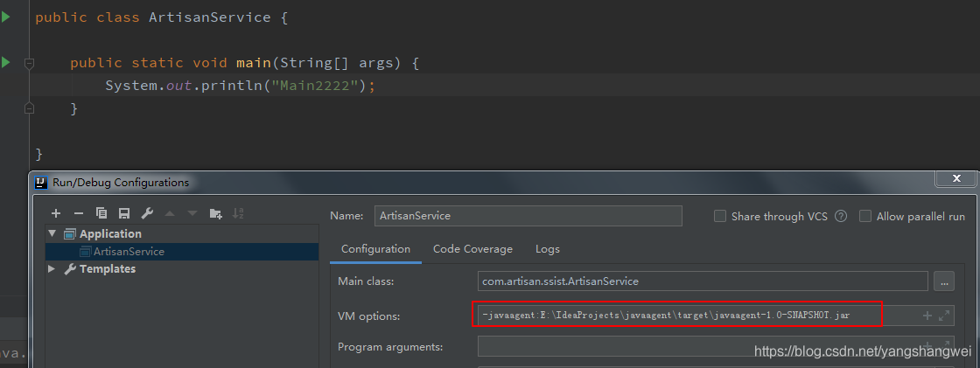Enable Share through VCS checkbox
The image size is (980, 368).
click(x=720, y=217)
